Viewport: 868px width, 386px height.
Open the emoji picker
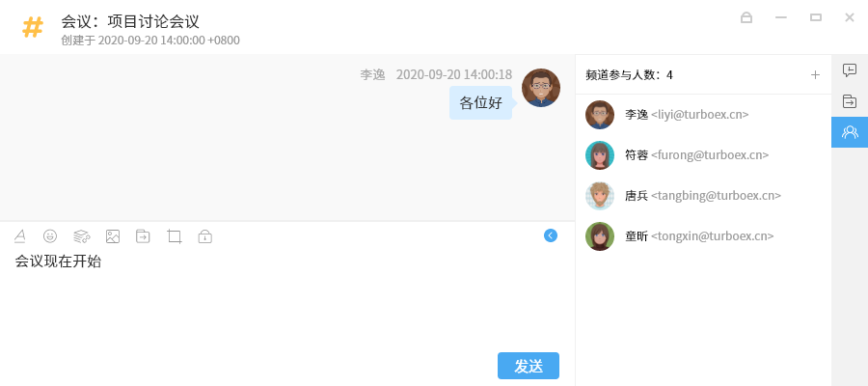coord(50,236)
